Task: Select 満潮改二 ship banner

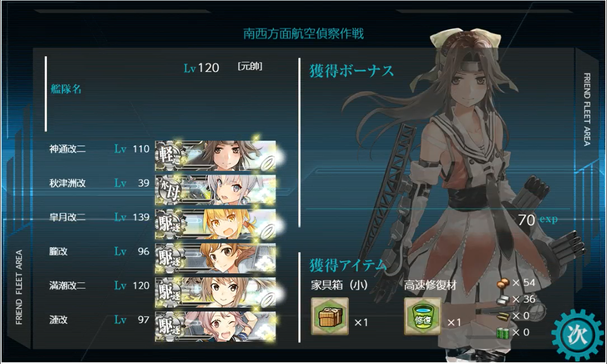Action: [215, 292]
